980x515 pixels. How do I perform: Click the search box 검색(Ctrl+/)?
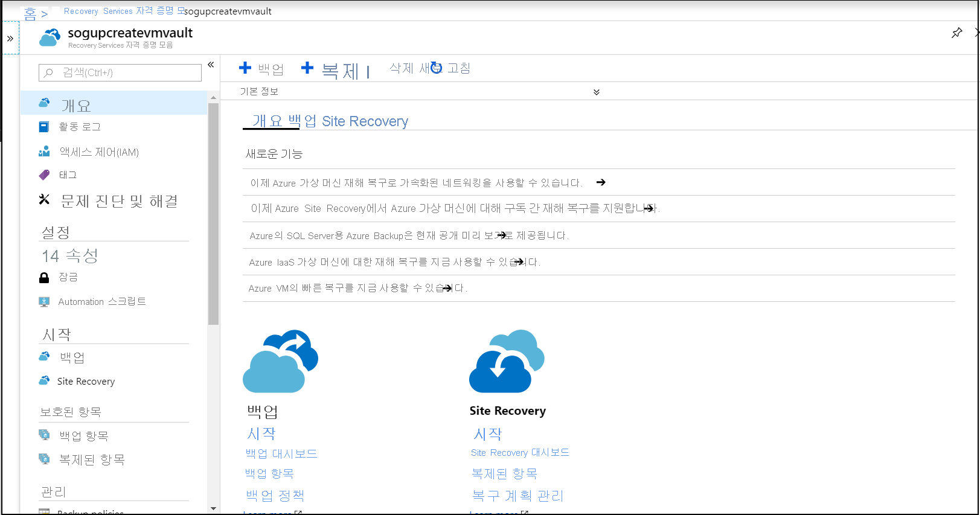(120, 72)
